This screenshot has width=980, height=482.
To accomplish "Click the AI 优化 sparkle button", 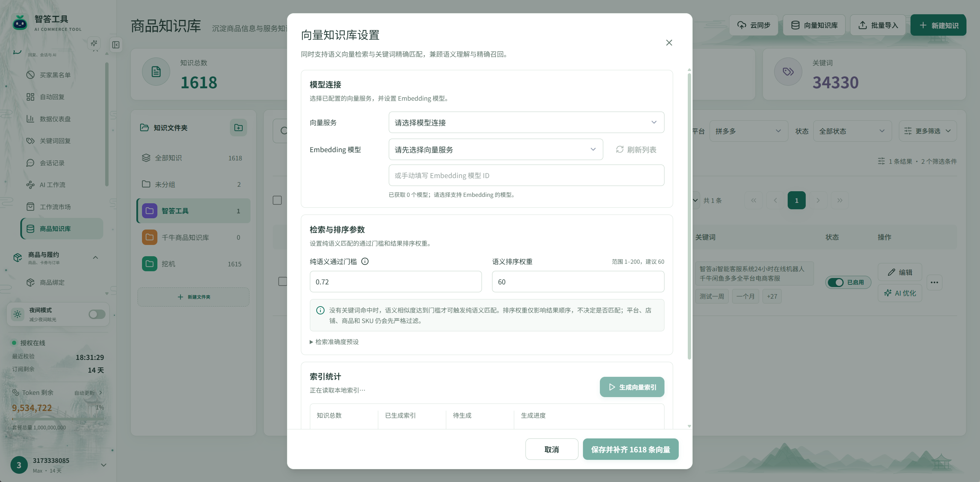I will pos(900,293).
